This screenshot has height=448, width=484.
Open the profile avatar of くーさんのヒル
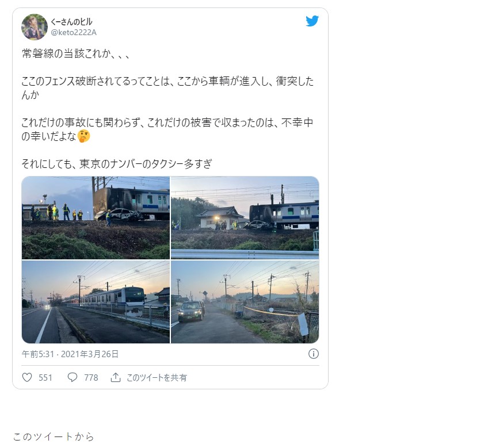pos(35,27)
